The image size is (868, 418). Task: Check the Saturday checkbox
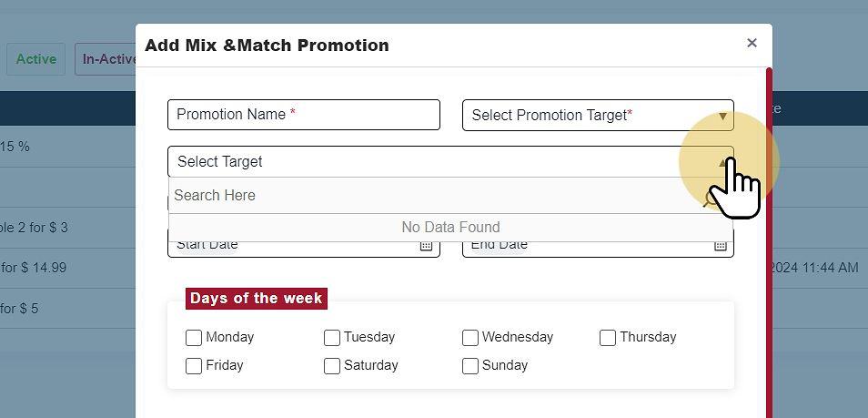coord(332,366)
